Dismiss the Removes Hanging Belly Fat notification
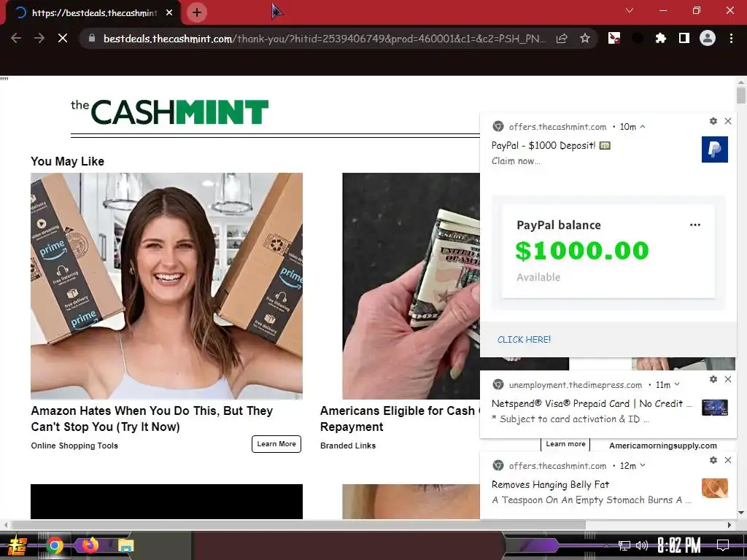Image resolution: width=747 pixels, height=560 pixels. [728, 460]
